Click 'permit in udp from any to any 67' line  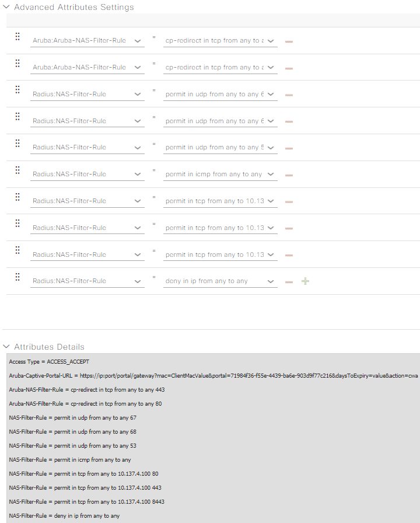click(73, 417)
